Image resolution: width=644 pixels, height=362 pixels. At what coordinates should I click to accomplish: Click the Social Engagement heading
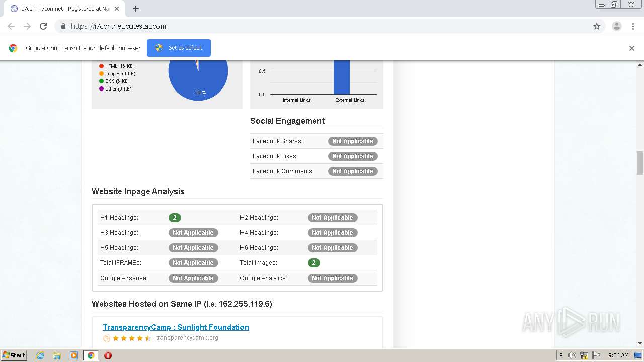pos(287,121)
